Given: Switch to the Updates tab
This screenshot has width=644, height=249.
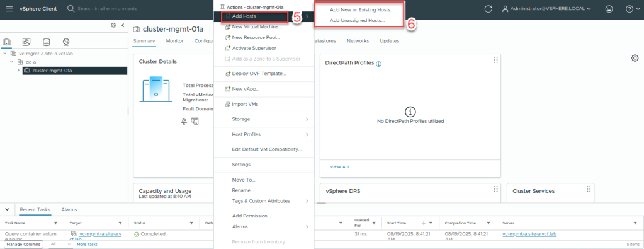Looking at the screenshot, I should coord(389,41).
